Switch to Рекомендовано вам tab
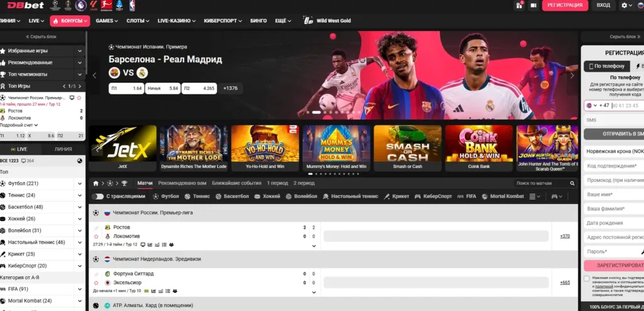The height and width of the screenshot is (311, 644). tap(182, 183)
